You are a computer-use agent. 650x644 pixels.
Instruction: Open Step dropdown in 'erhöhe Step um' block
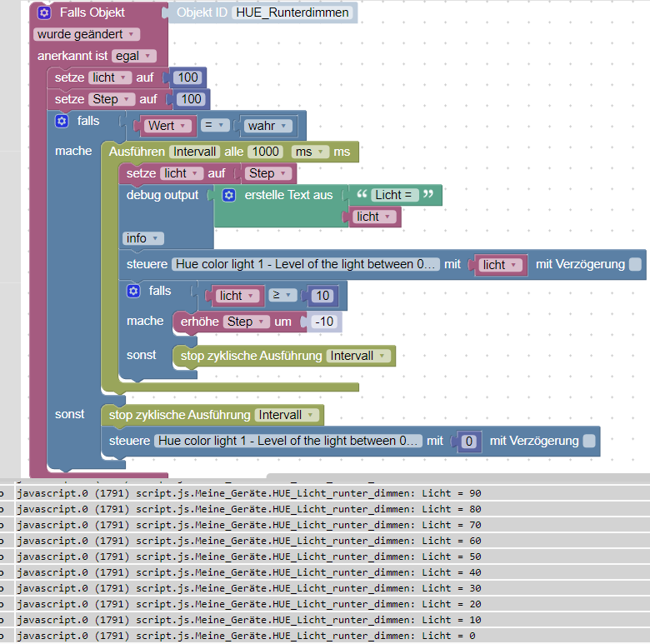(247, 322)
